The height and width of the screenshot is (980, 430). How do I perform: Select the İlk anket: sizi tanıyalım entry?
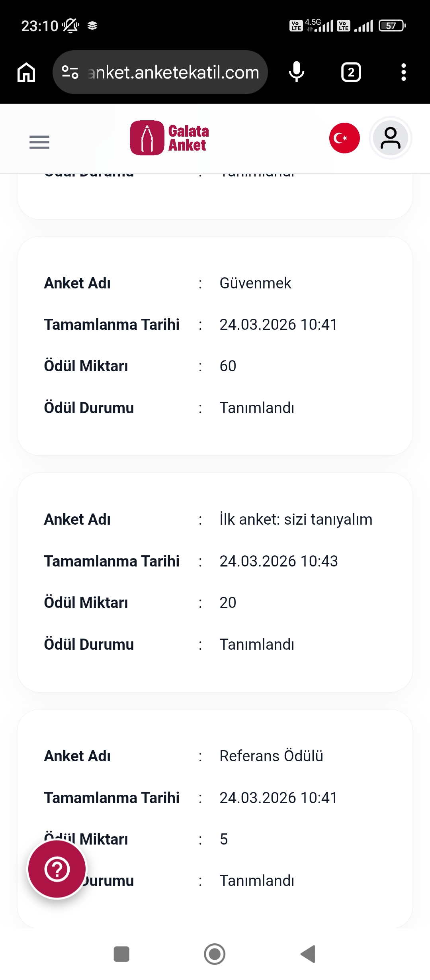tap(296, 519)
